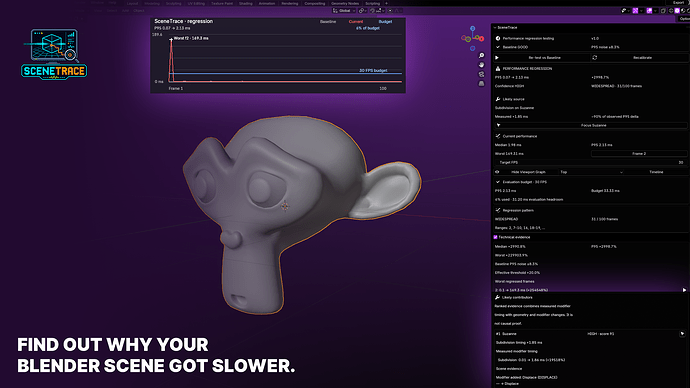Screen dimensions: 690x388
Task: Click the PERFORMANCE REGRESSION warning icon
Action: coord(498,69)
